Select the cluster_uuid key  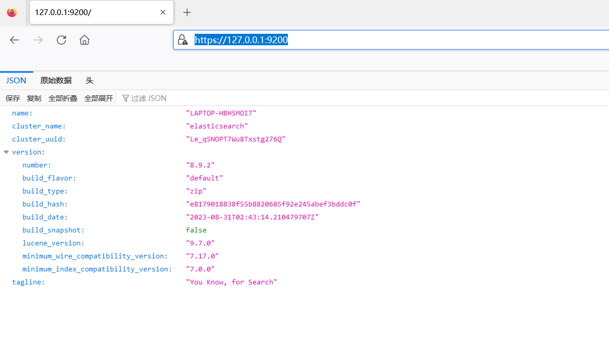(39, 139)
